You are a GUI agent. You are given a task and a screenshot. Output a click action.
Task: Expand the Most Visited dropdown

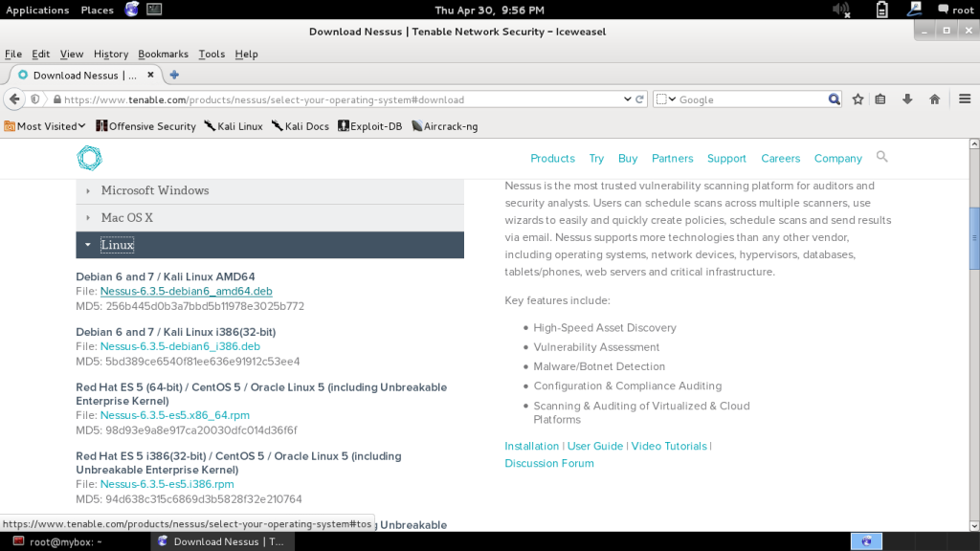coord(44,125)
